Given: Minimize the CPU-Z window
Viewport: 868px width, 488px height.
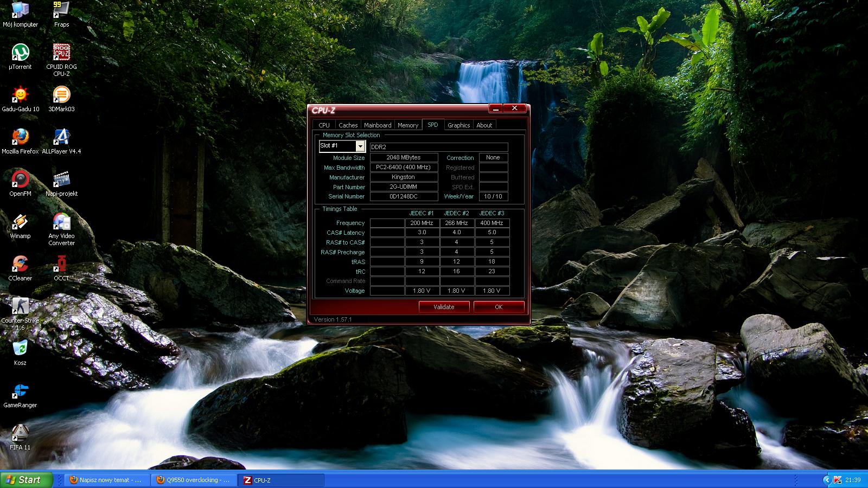Looking at the screenshot, I should coord(495,108).
